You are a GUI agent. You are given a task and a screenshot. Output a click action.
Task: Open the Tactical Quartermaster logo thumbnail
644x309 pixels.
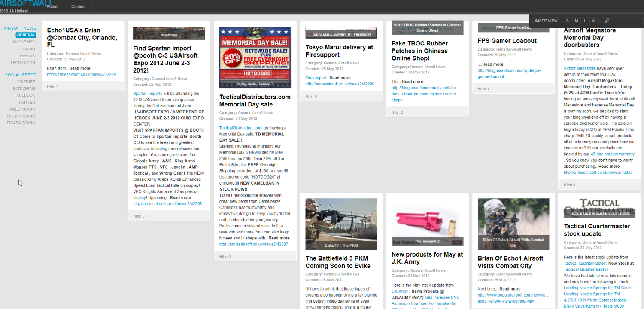click(x=599, y=208)
